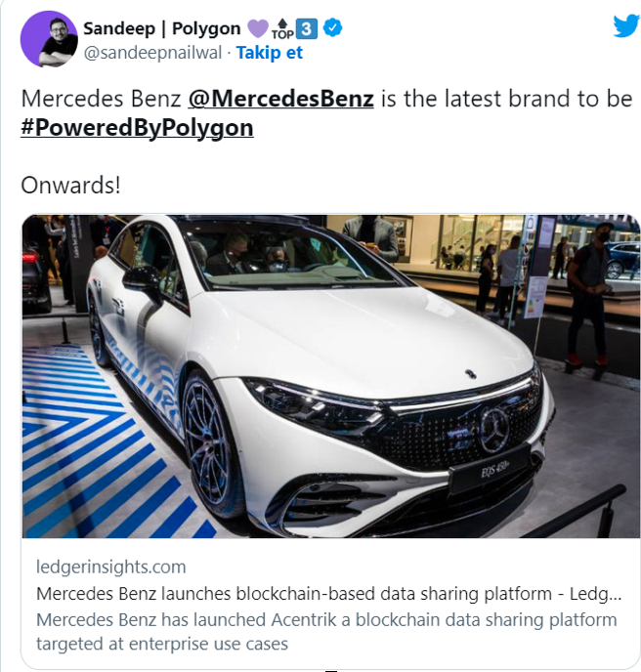Click the blue number 3 badge
The height and width of the screenshot is (672, 641).
pyautogui.click(x=307, y=28)
